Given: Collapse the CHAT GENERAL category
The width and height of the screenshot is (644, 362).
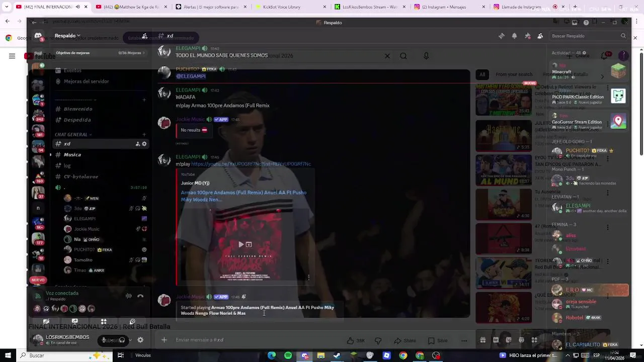Looking at the screenshot, I should [73, 135].
